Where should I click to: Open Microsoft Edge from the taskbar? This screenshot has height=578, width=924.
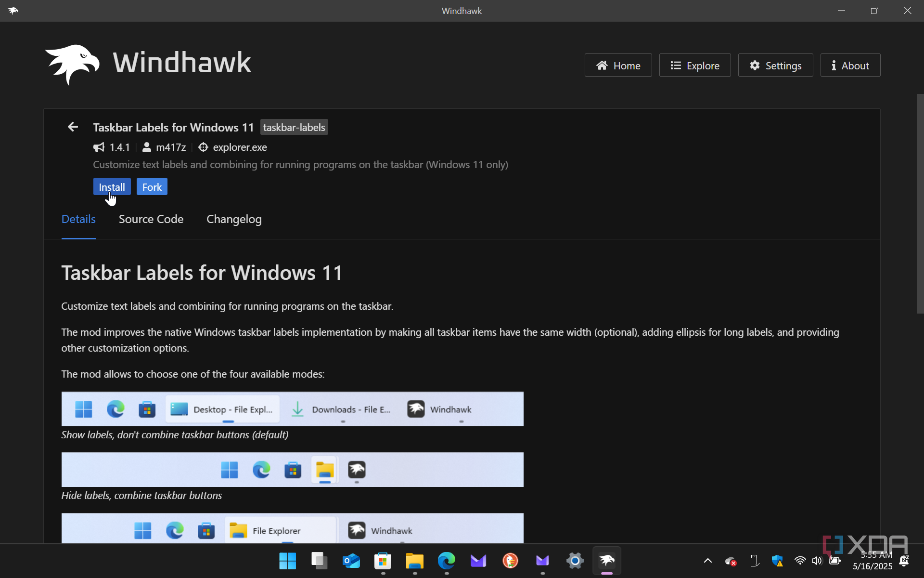[x=446, y=561]
